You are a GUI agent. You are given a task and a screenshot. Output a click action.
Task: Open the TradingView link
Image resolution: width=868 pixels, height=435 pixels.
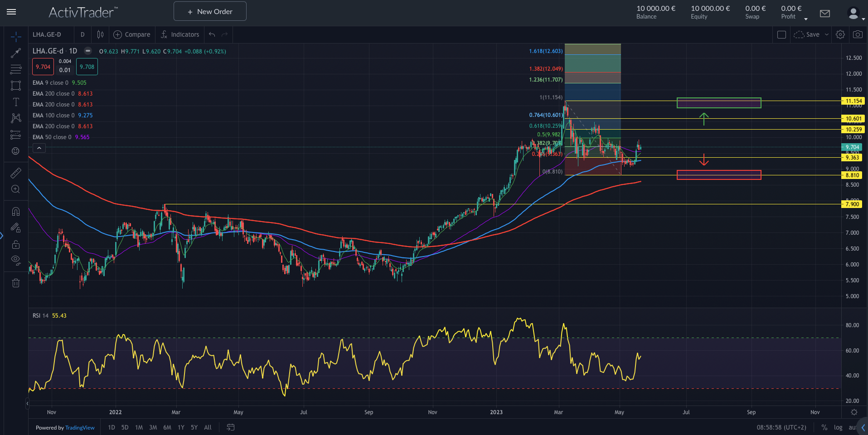(80, 427)
